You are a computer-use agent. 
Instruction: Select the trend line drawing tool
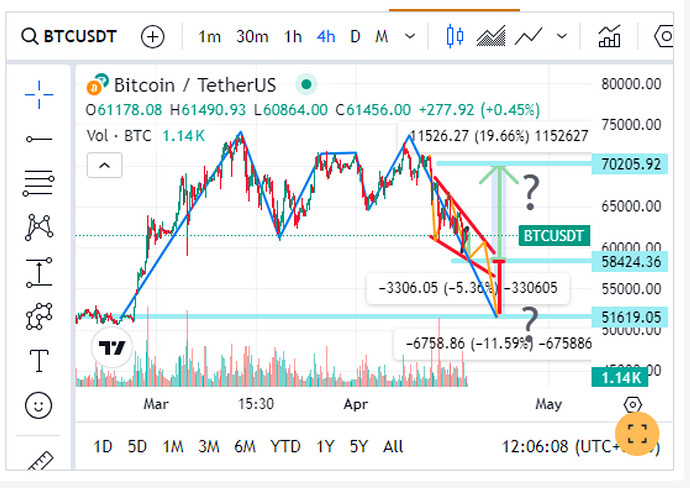pyautogui.click(x=39, y=138)
